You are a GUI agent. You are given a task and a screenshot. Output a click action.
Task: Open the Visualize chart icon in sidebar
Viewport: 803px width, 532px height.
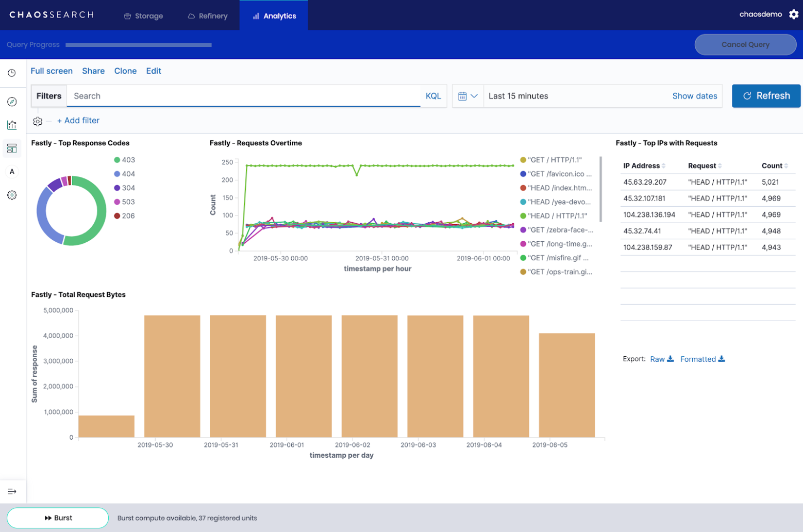12,125
